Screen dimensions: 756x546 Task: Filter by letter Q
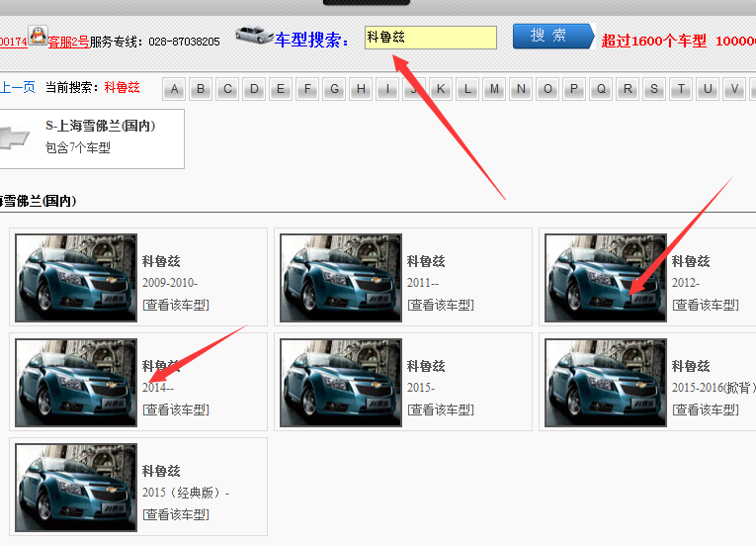601,89
